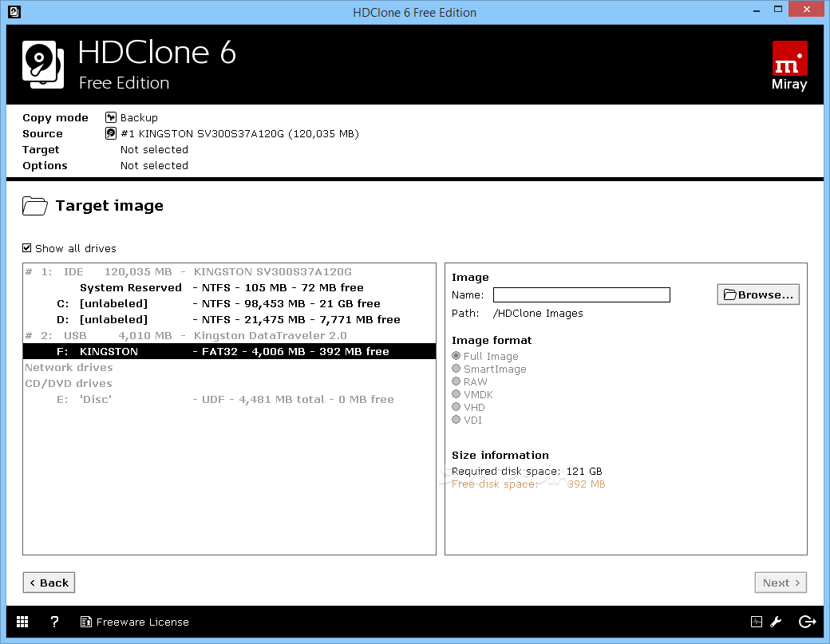Image resolution: width=830 pixels, height=644 pixels.
Task: Click the /HDClone Images path text
Action: pyautogui.click(x=538, y=314)
